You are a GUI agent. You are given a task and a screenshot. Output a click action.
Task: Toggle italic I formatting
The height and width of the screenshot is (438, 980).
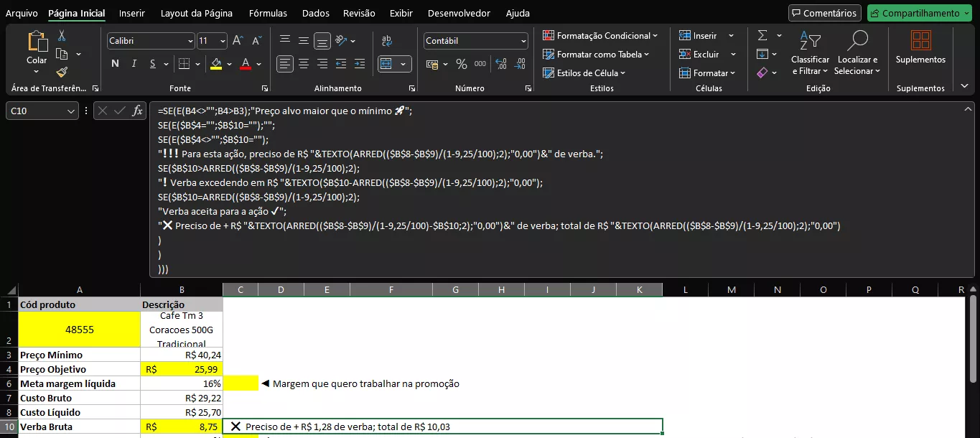coord(134,64)
